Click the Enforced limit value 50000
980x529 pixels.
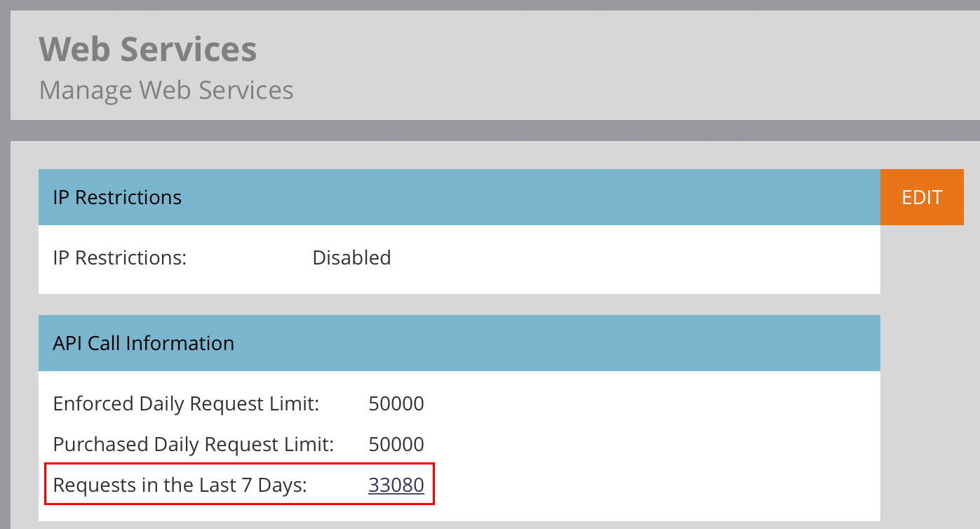396,404
